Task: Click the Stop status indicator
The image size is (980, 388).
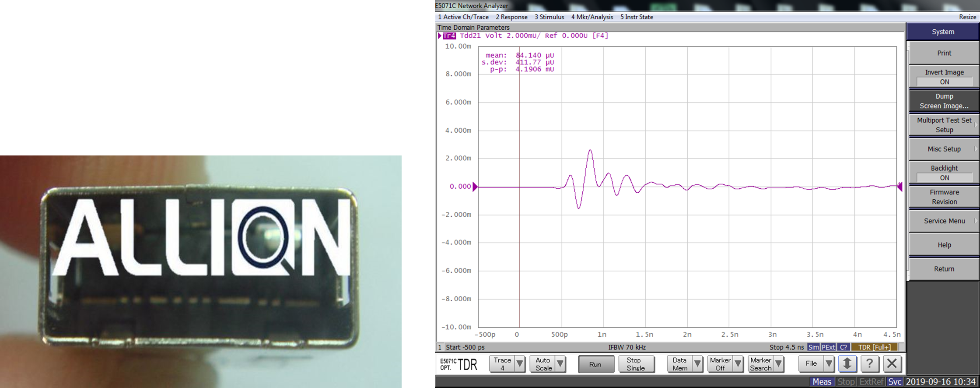Action: (846, 382)
